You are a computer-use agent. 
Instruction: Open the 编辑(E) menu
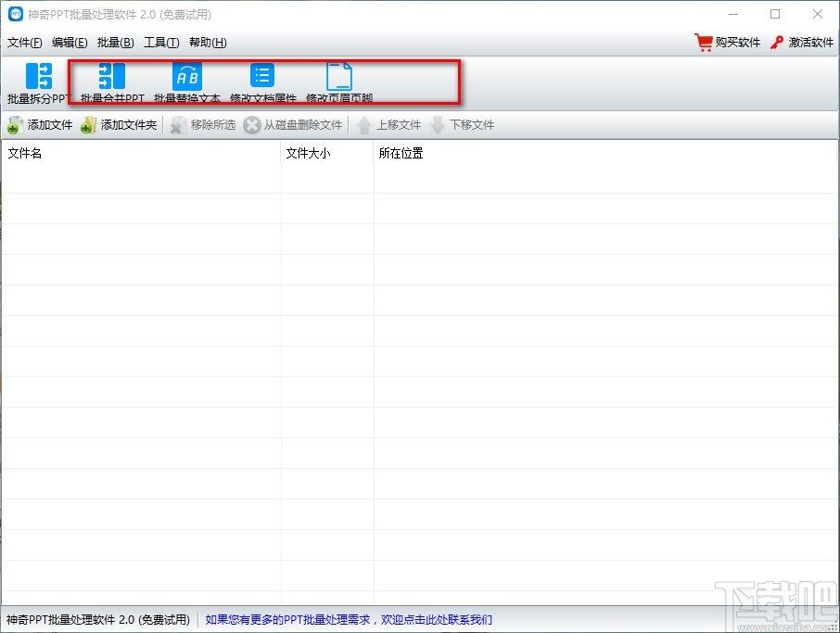tap(70, 43)
